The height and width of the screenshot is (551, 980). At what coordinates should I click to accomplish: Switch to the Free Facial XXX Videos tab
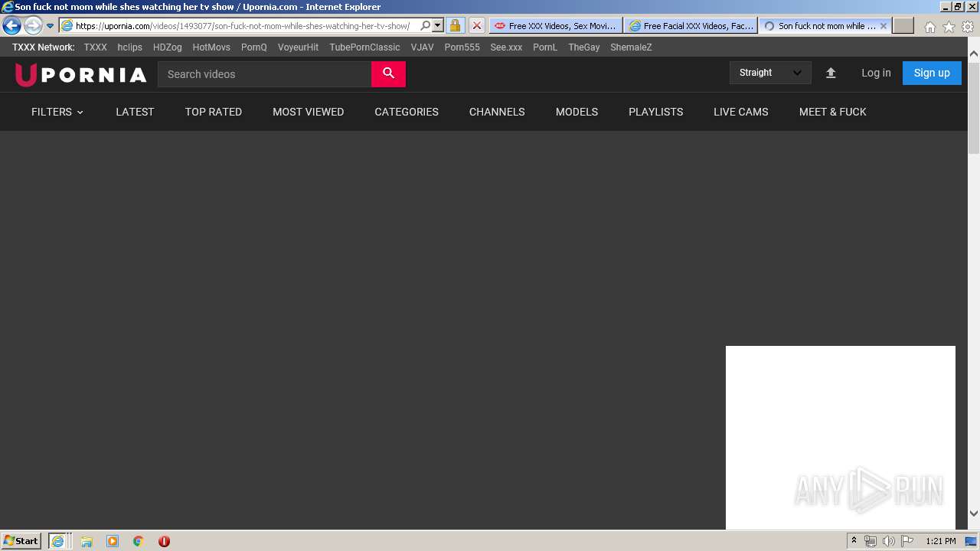point(691,25)
